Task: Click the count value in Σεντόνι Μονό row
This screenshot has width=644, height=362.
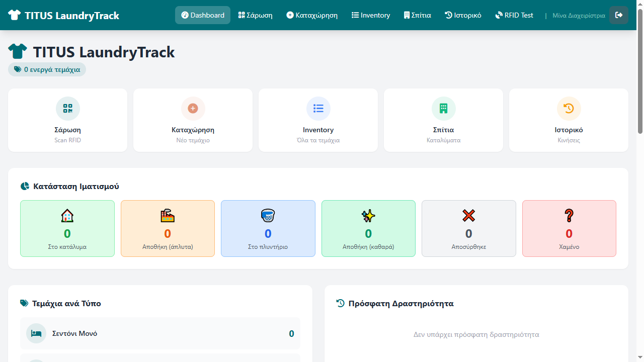Action: 291,334
